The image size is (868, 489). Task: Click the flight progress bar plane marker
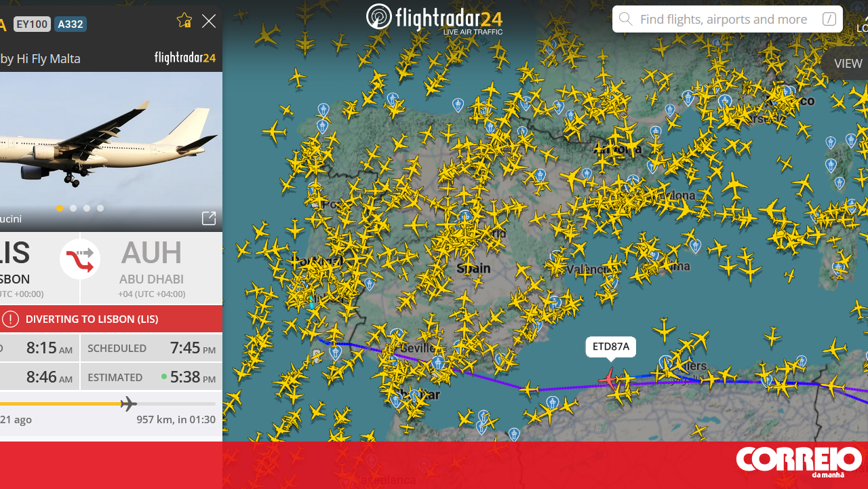128,404
